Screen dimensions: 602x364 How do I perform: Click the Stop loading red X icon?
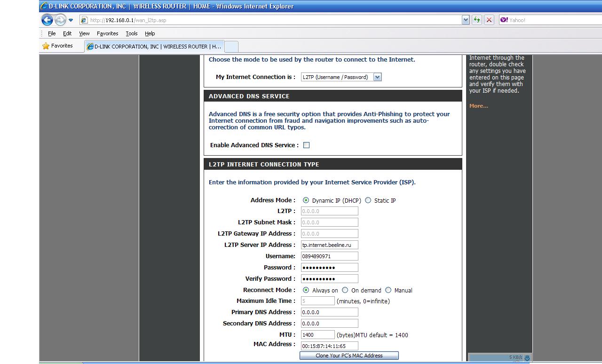[x=489, y=20]
